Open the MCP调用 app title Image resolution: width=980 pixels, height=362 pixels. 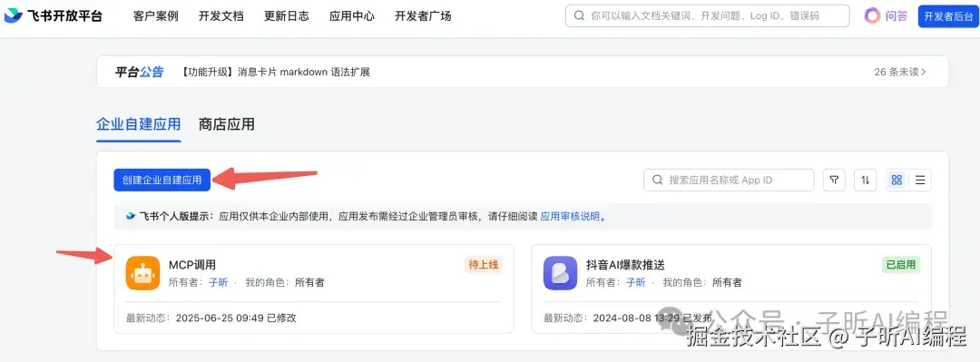(192, 265)
